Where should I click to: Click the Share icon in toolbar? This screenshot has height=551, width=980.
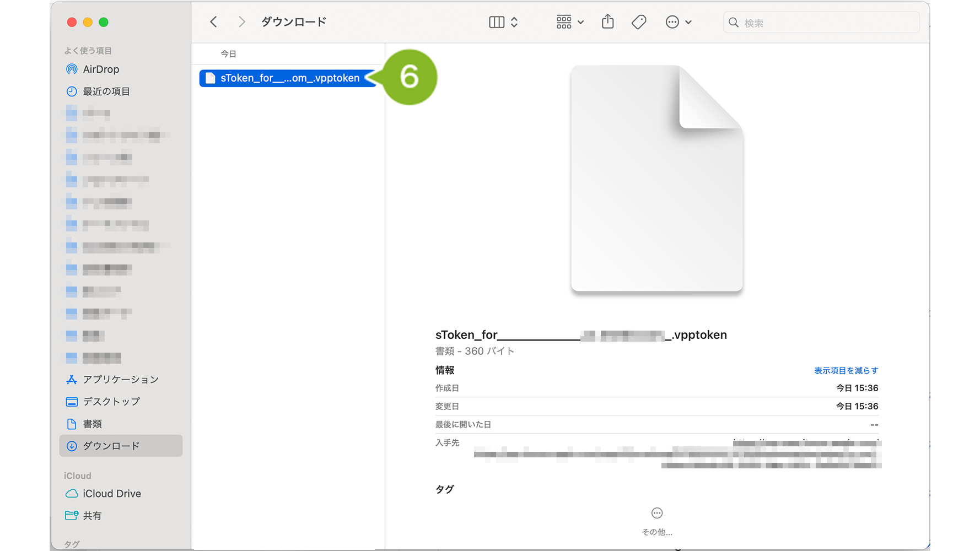[607, 22]
